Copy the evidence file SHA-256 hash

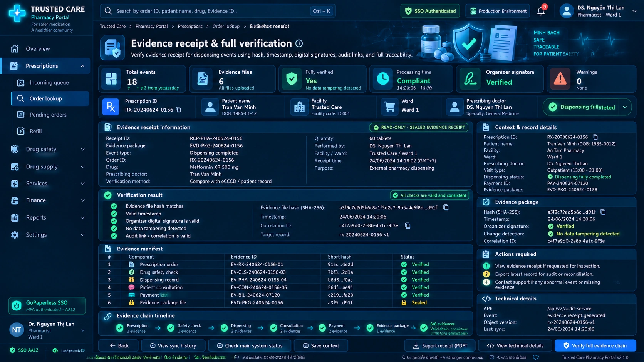click(x=446, y=207)
